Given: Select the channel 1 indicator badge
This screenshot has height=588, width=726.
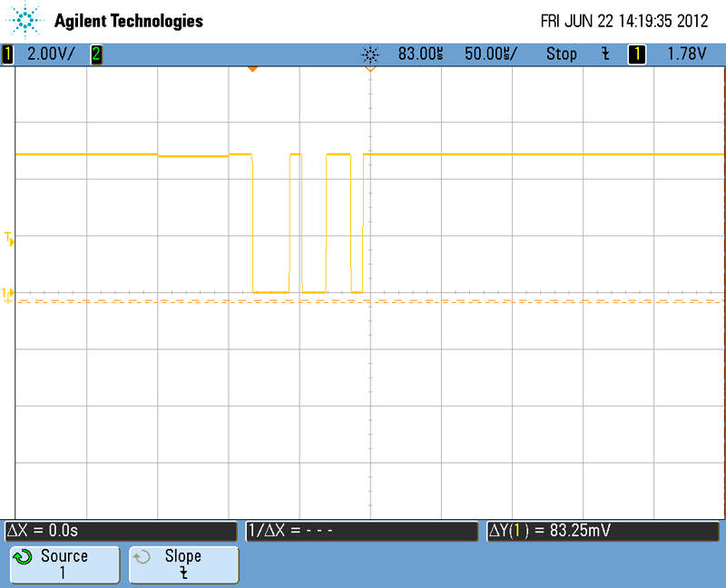Looking at the screenshot, I should click(x=7, y=54).
